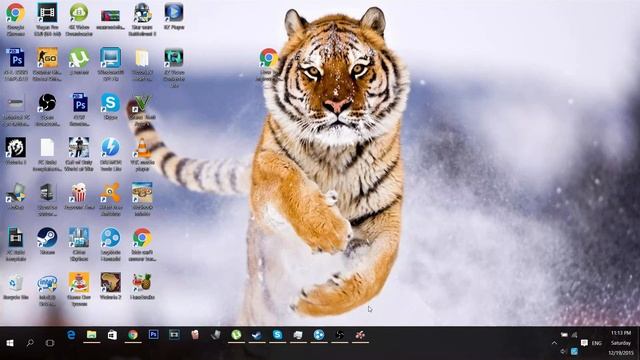
Task: Open the Vegas Pro desktop shortcut
Action: pyautogui.click(x=47, y=19)
